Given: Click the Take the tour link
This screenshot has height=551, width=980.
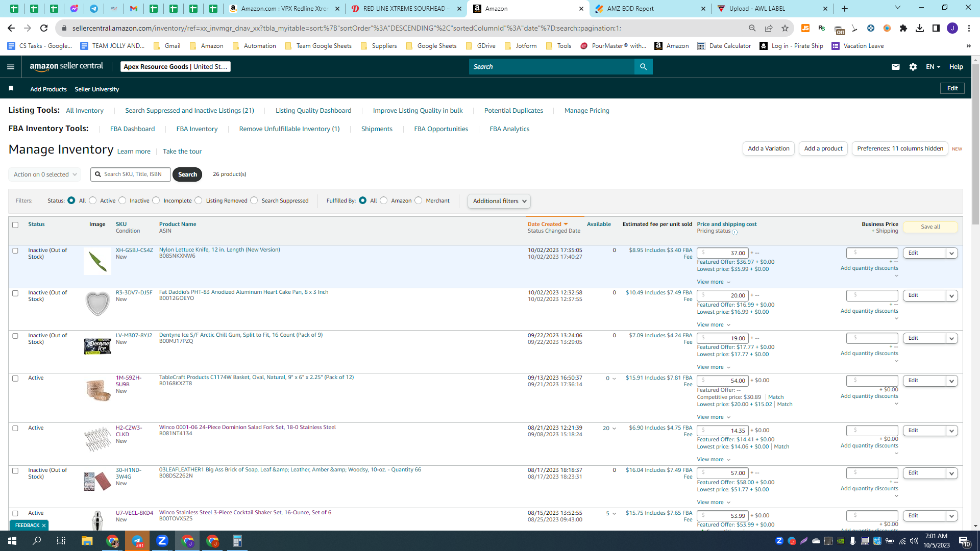Looking at the screenshot, I should pyautogui.click(x=182, y=152).
